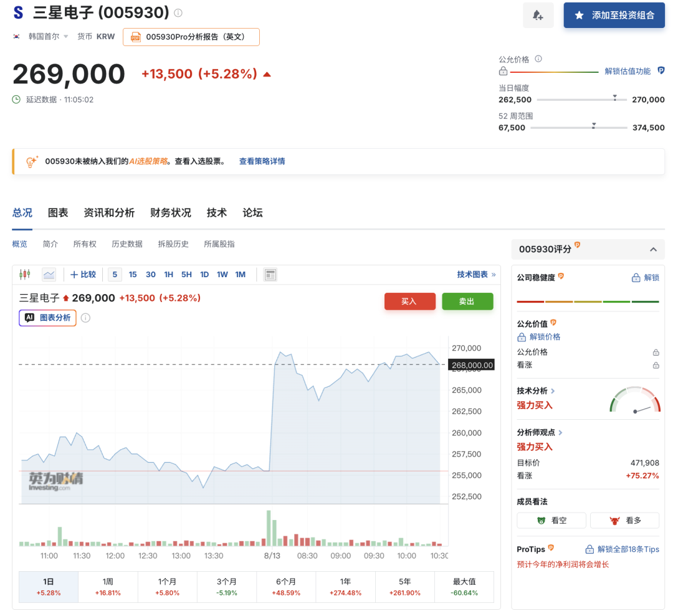Switch to the 图表 tab

[58, 213]
